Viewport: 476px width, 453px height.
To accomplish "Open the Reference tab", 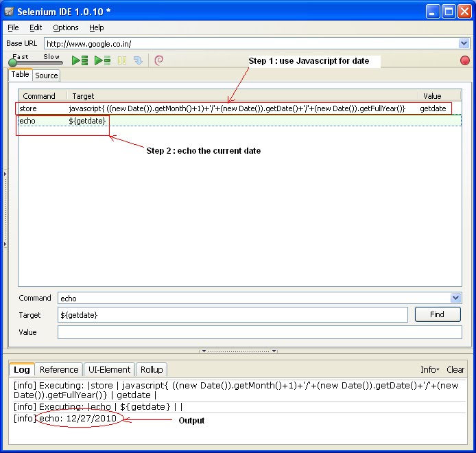I will [x=59, y=369].
